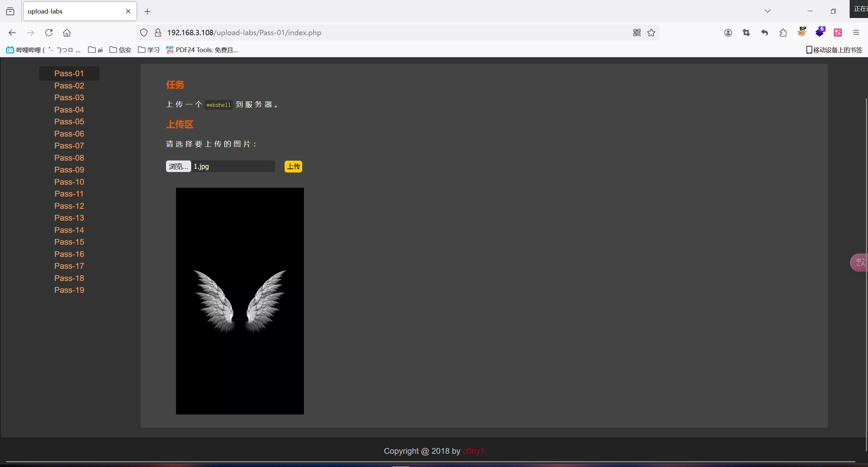Expand the list all tabs chevron
Viewport: 868px width, 467px height.
[x=768, y=11]
